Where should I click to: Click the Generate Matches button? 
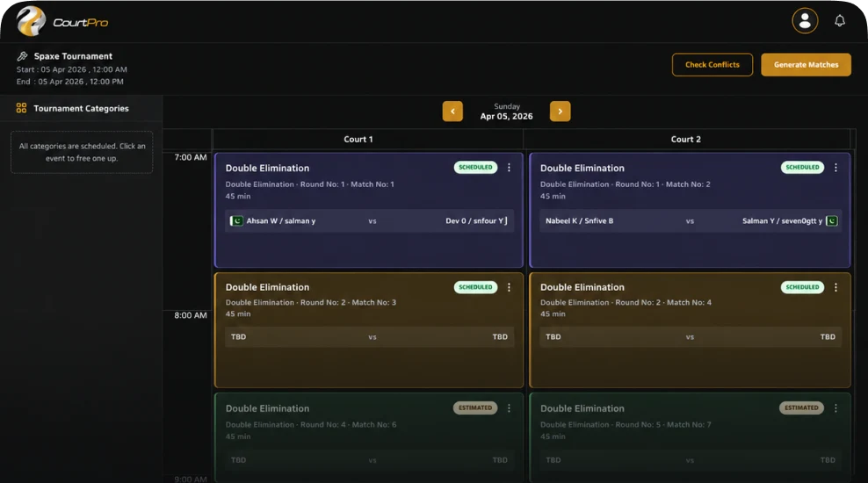(x=806, y=65)
